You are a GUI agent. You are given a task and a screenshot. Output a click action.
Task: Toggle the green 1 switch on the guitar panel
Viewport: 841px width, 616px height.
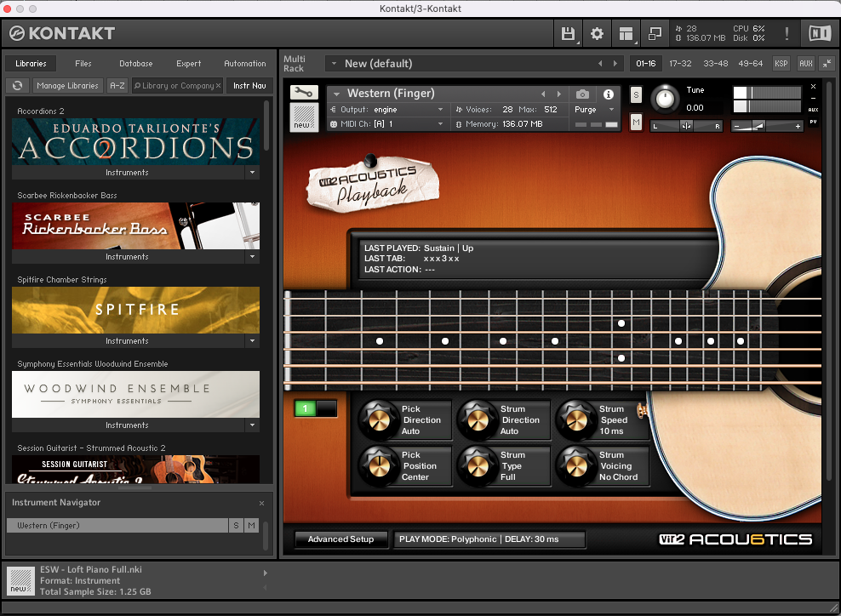tap(316, 408)
